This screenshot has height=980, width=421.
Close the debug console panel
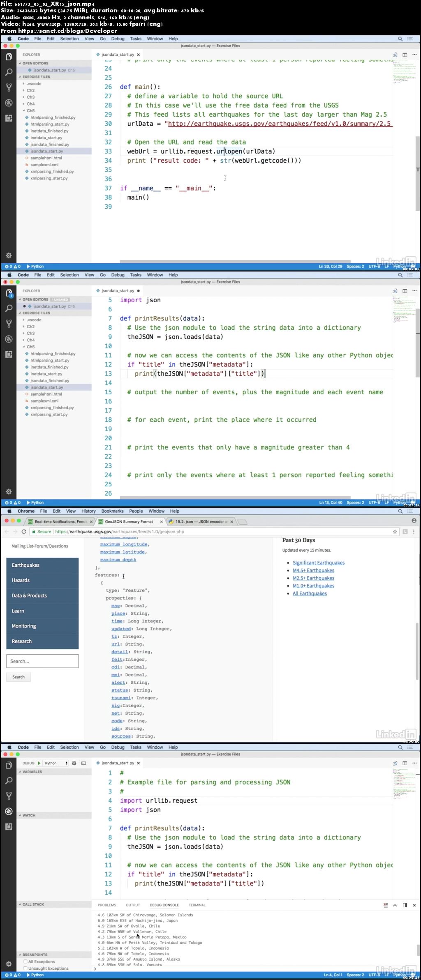[x=414, y=905]
